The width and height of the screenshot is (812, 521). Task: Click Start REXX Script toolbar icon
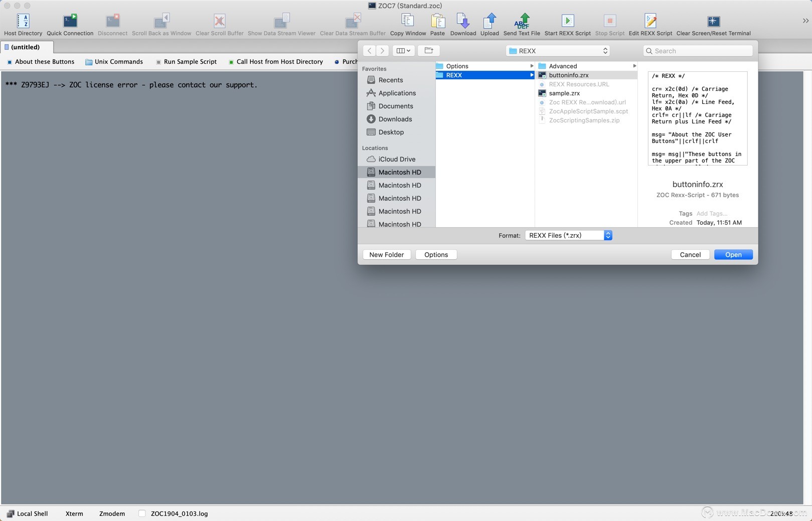pyautogui.click(x=567, y=21)
